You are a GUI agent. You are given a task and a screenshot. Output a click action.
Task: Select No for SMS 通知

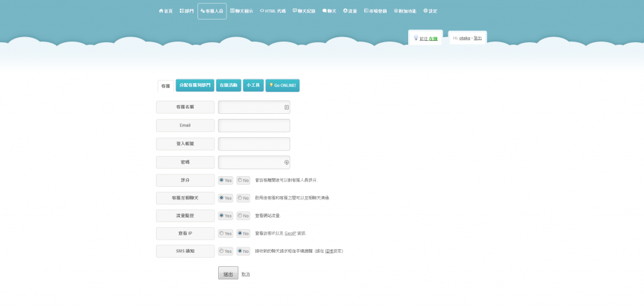click(x=240, y=251)
